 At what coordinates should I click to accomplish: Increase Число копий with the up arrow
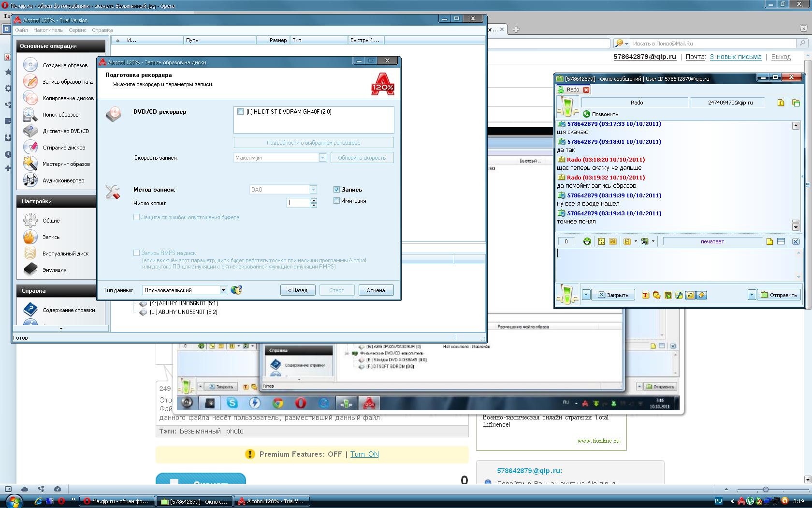click(x=314, y=200)
